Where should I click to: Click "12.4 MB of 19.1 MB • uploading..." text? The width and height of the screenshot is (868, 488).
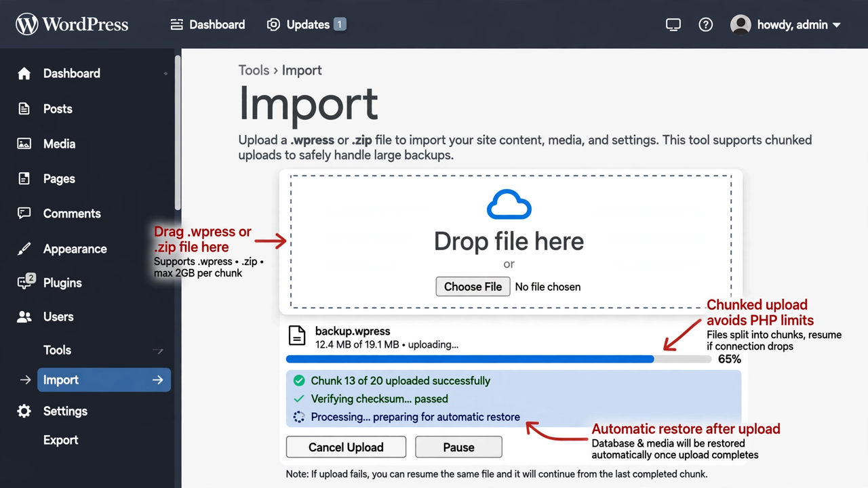click(387, 344)
